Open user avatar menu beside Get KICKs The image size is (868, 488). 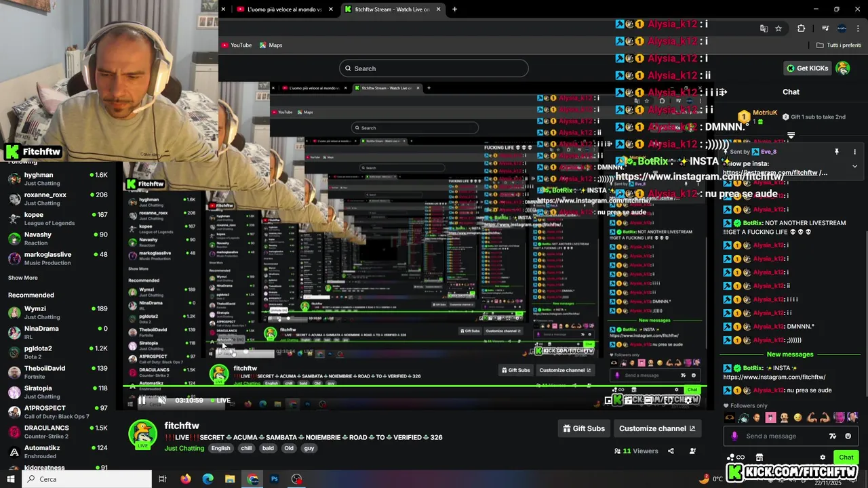(843, 68)
